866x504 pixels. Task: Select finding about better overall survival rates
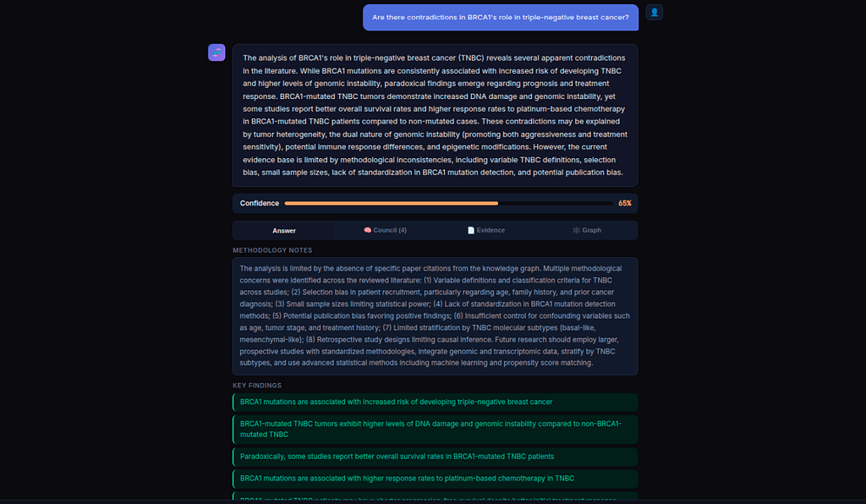[x=436, y=457]
